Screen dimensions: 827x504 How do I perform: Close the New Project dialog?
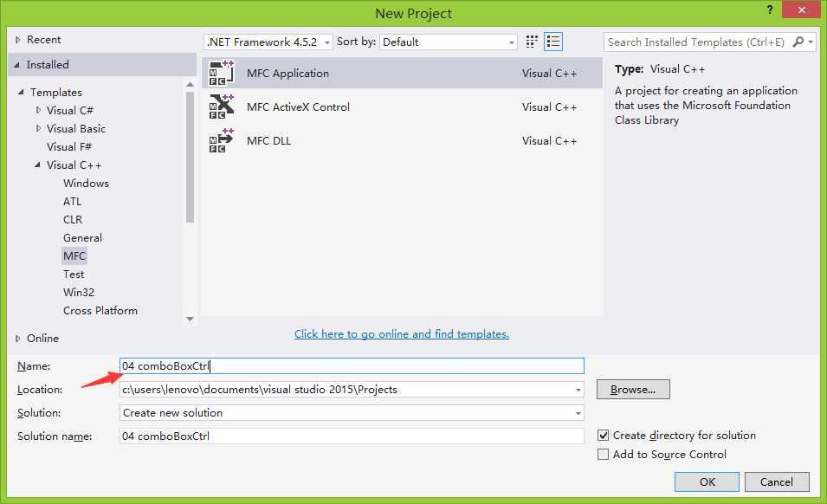[801, 10]
